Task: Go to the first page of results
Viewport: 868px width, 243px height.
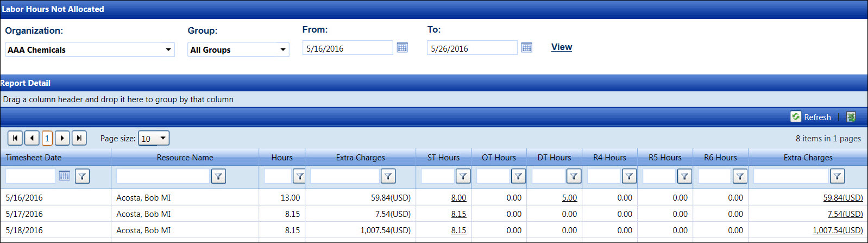Action: 15,138
